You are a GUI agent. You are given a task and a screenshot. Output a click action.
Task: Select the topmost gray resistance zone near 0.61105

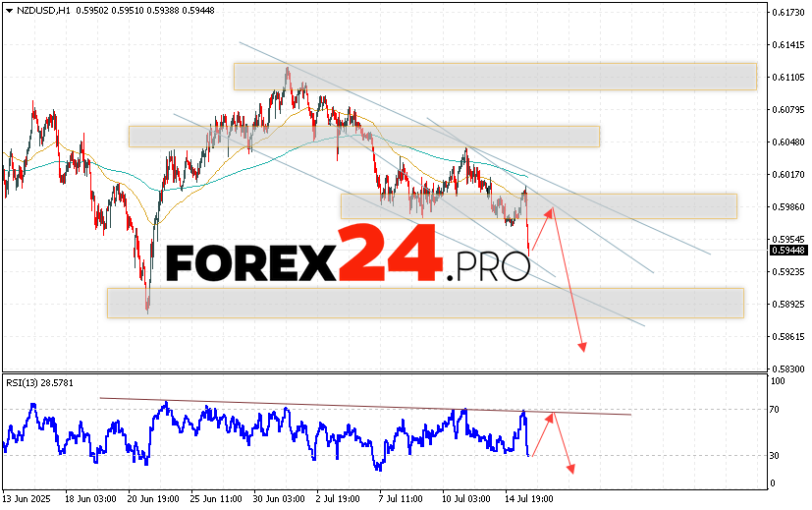click(x=495, y=77)
